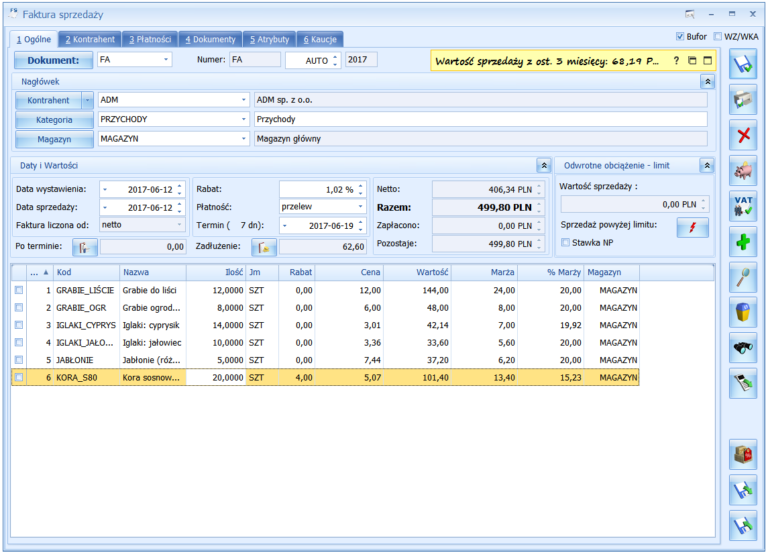The height and width of the screenshot is (555, 768).
Task: Click the Kategoria button
Action: coord(54,120)
